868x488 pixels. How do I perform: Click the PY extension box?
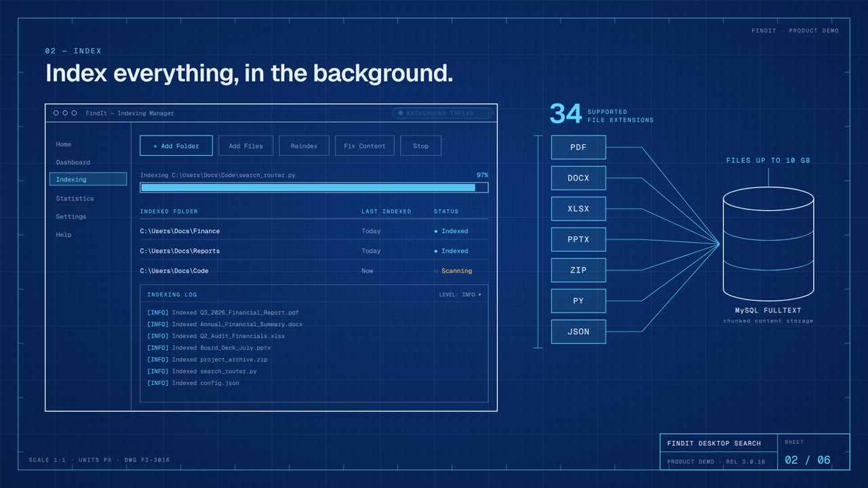pos(578,301)
